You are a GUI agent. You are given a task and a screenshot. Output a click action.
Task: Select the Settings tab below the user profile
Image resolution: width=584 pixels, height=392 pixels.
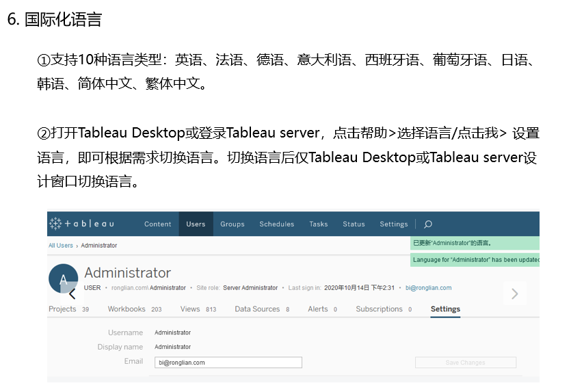(445, 309)
